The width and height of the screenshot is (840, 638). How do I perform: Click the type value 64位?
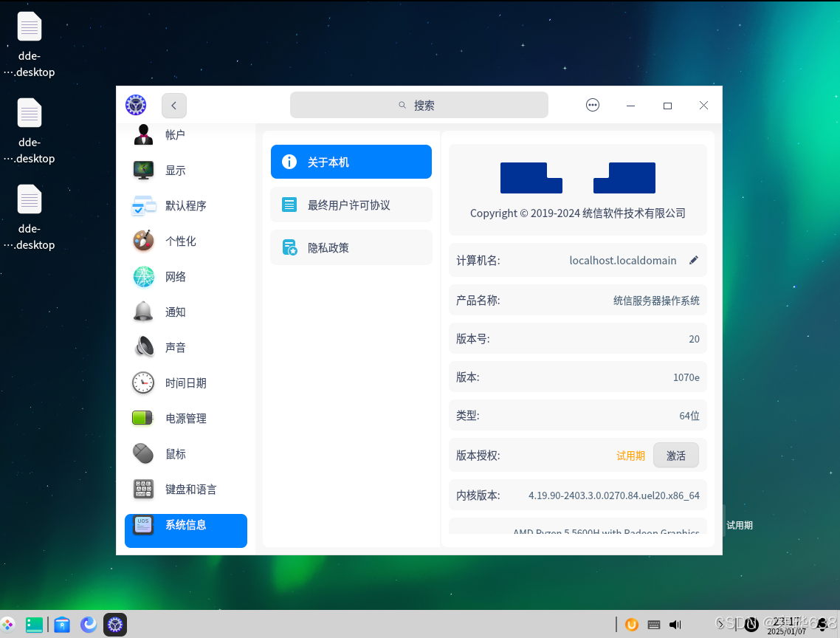(x=689, y=416)
